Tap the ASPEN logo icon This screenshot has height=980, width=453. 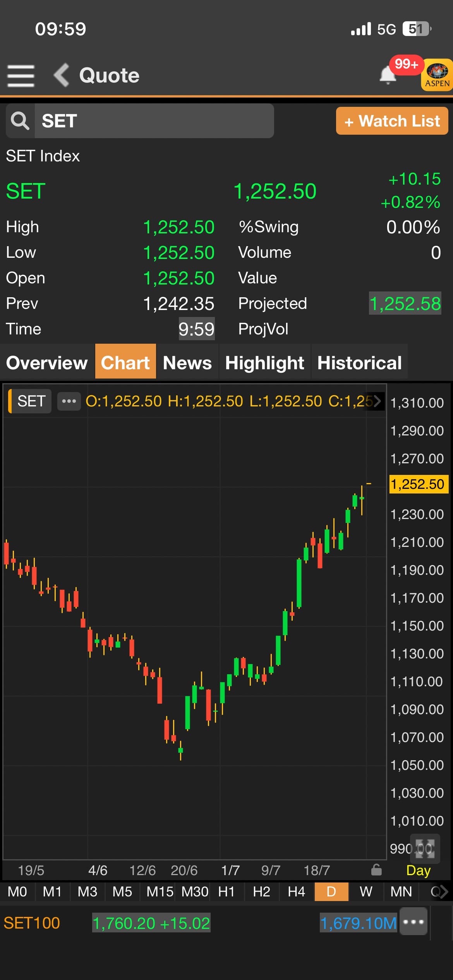tap(437, 75)
